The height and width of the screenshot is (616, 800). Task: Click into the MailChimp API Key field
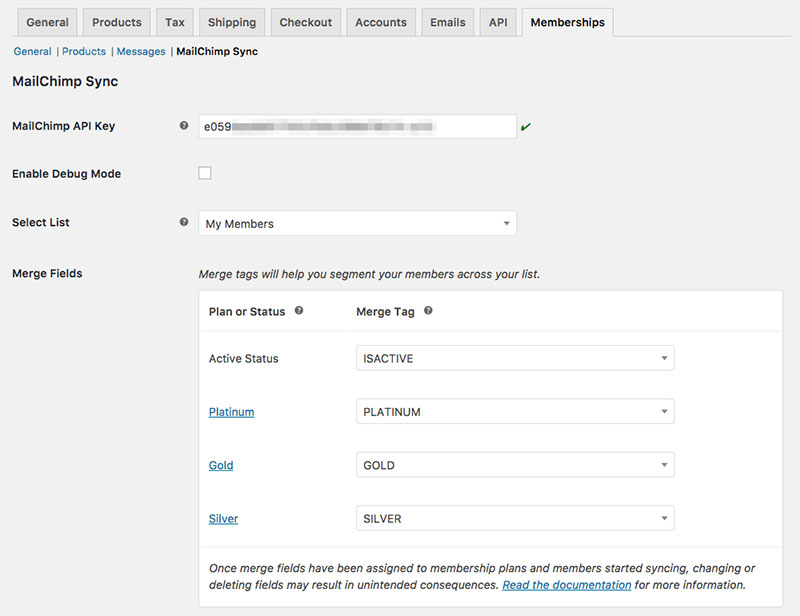coord(357,127)
